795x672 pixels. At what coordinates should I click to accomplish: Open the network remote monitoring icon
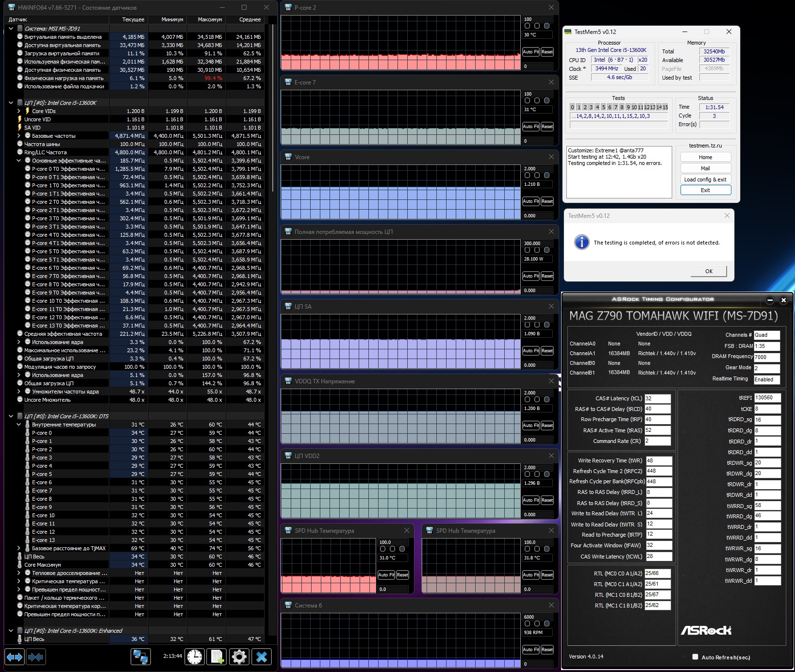[x=141, y=657]
